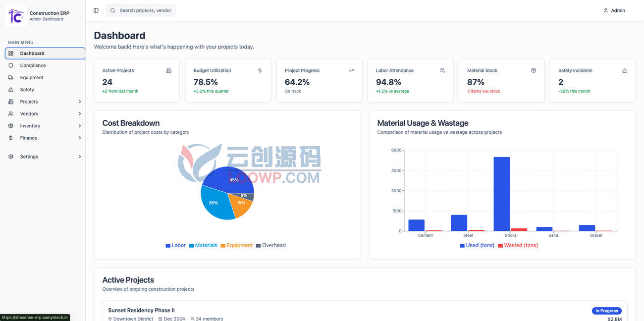Screen dimensions: 644x321
Task: Open the Sunset Residency Phase II project
Action: (141, 310)
